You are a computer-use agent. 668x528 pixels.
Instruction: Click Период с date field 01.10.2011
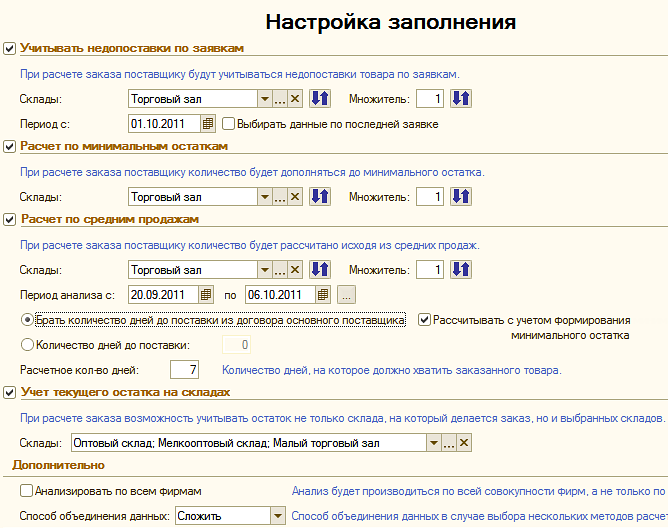point(164,124)
